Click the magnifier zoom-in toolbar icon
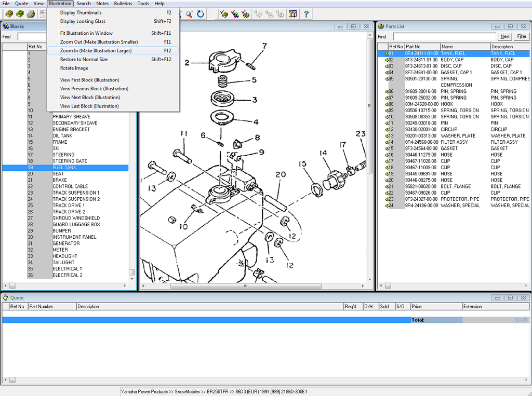 (190, 14)
